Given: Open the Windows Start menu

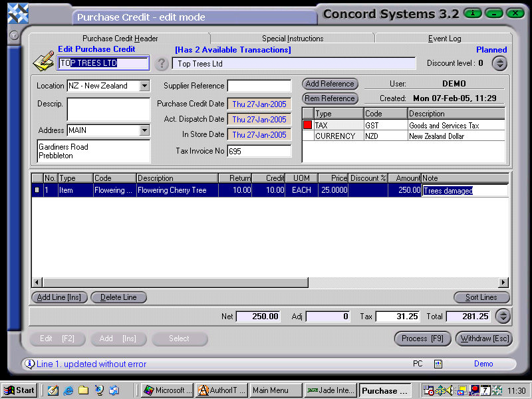Looking at the screenshot, I should [19, 390].
